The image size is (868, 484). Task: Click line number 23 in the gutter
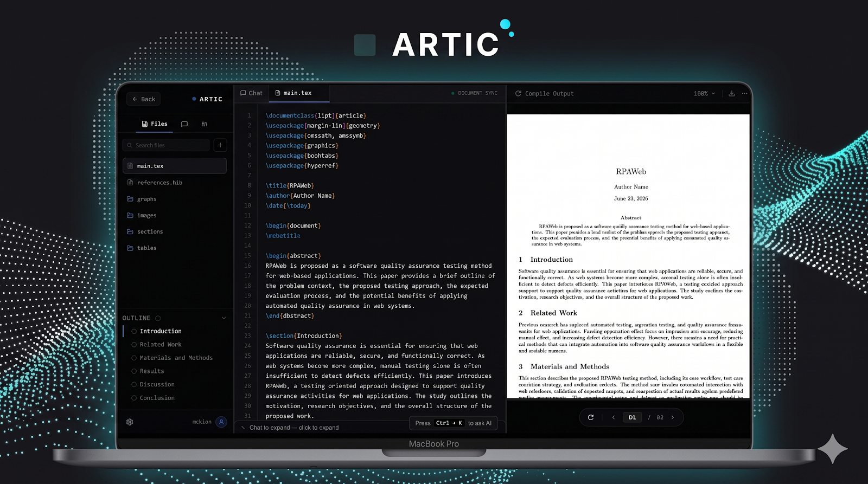(247, 336)
